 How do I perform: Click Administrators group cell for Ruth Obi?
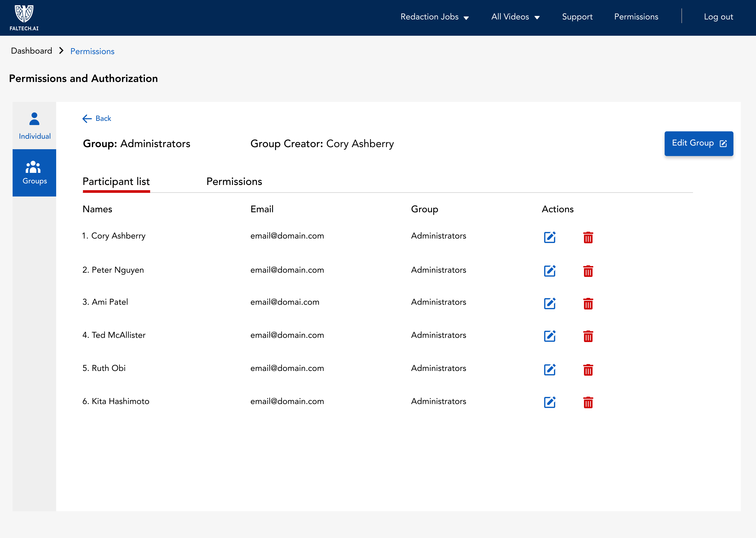(439, 368)
